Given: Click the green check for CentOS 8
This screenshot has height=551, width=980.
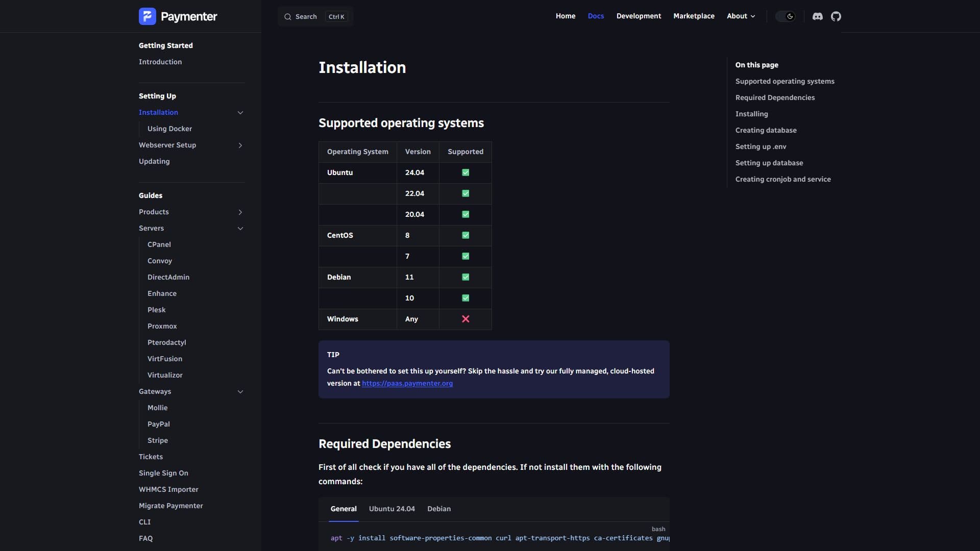Looking at the screenshot, I should (x=465, y=236).
